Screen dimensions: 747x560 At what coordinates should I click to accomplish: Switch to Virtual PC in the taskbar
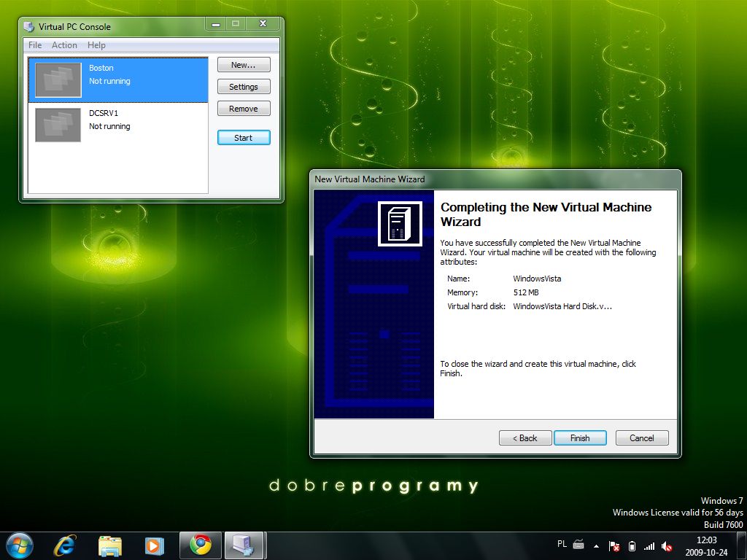click(x=244, y=545)
